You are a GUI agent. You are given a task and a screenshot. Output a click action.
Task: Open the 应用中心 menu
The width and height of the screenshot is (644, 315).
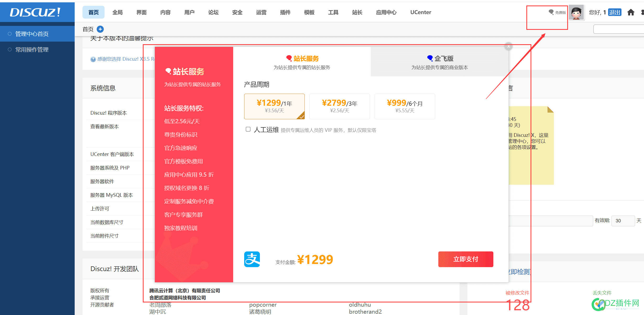click(x=386, y=12)
